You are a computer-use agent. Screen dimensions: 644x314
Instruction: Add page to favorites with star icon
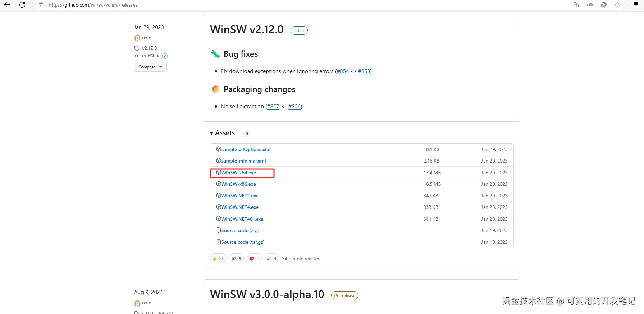tap(618, 5)
